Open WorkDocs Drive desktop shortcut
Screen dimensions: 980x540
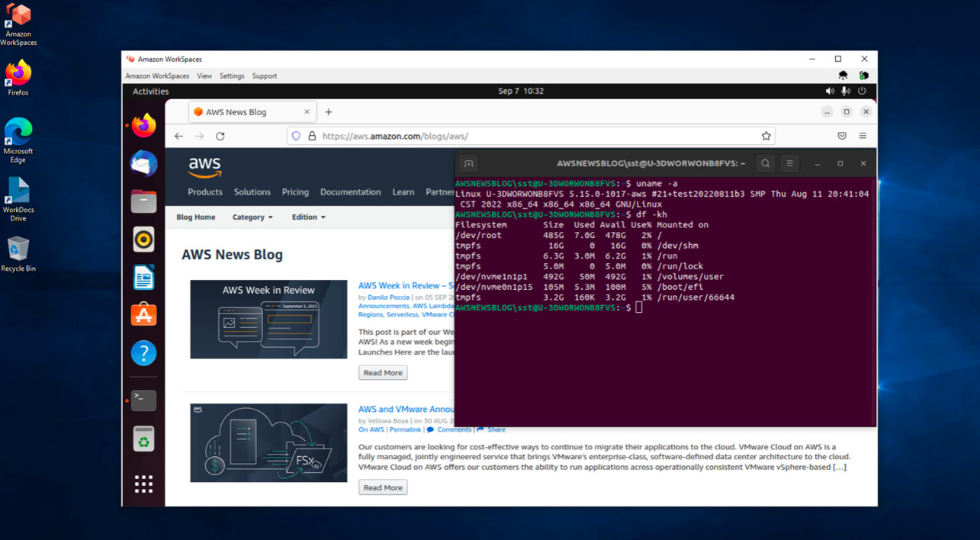click(x=18, y=199)
